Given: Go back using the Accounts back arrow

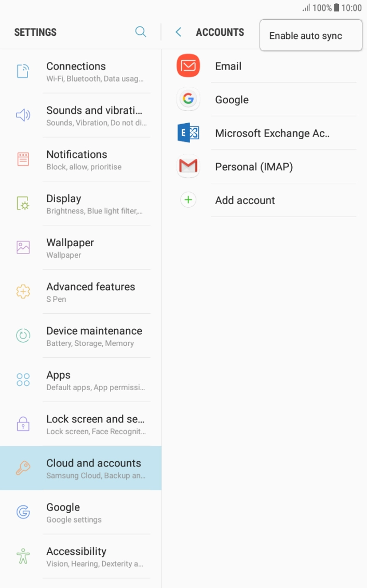Looking at the screenshot, I should (179, 32).
